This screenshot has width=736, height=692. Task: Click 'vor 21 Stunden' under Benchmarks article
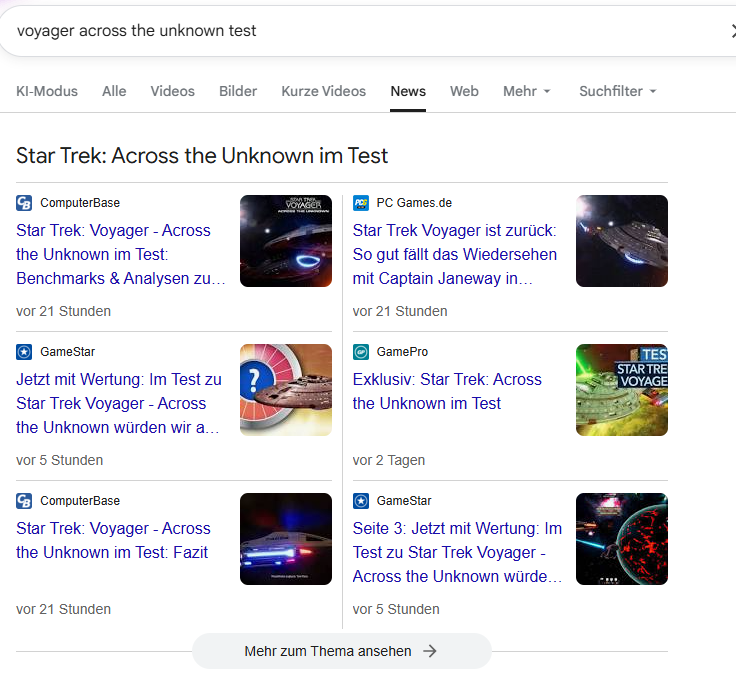(63, 311)
